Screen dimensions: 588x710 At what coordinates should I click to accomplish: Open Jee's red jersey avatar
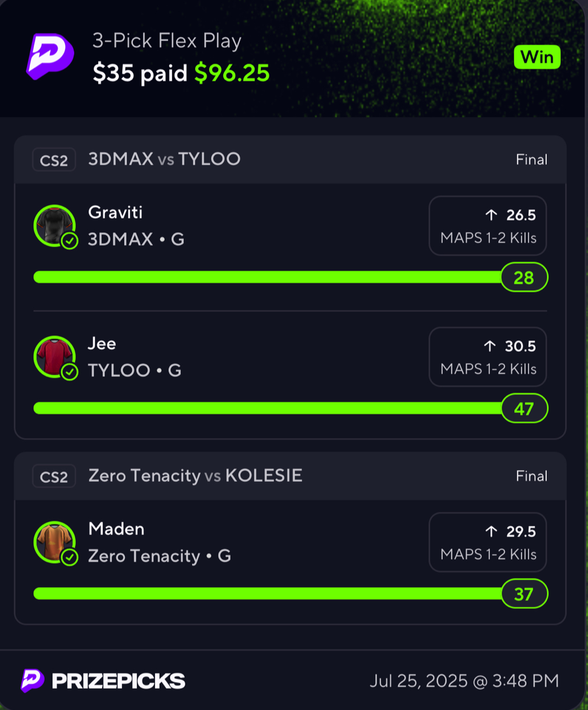pos(55,356)
